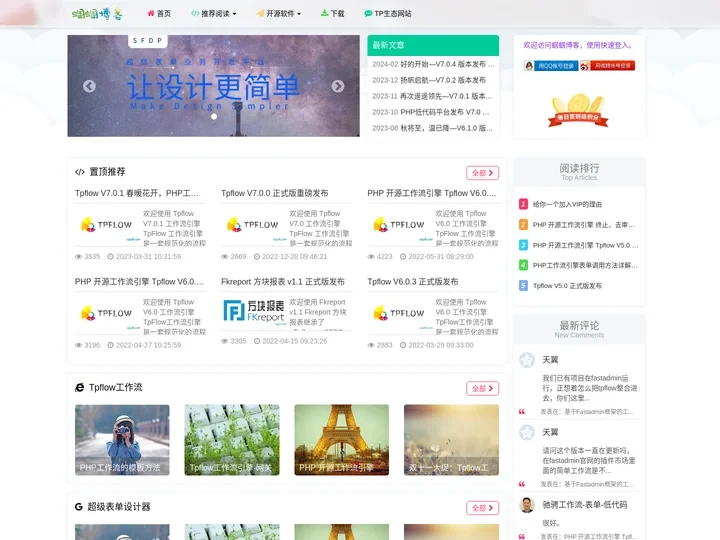Open the 下载 menu item
Viewport: 720px width, 540px height.
click(332, 14)
